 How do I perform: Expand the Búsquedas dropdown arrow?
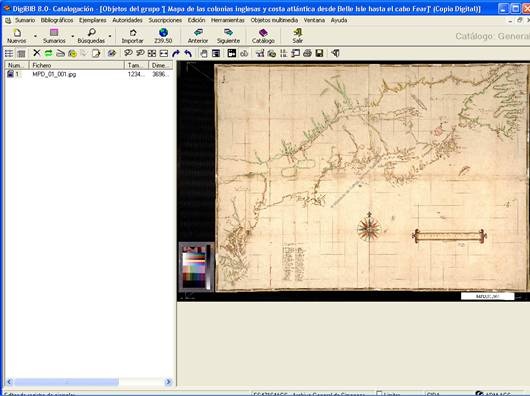pyautogui.click(x=110, y=35)
